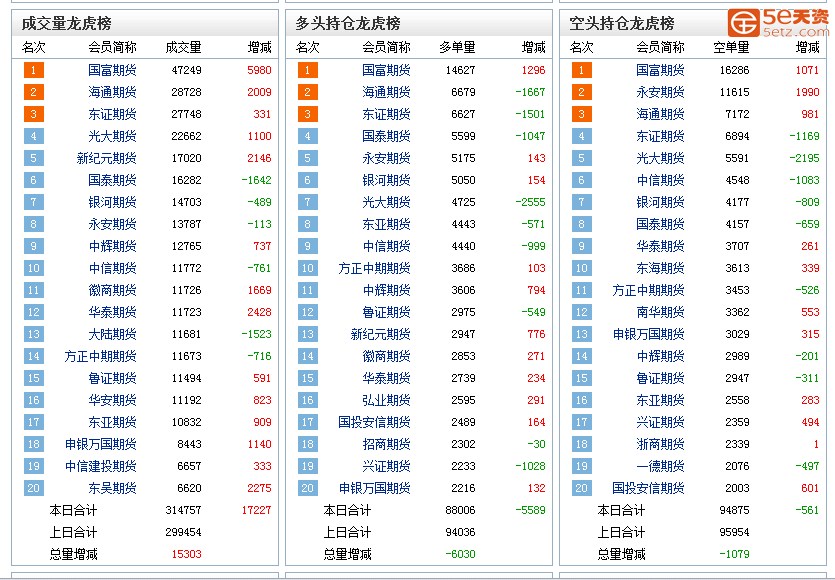The image size is (835, 580).
Task: Open 国富期货 in 成交量龙虎榜
Action: pos(112,70)
